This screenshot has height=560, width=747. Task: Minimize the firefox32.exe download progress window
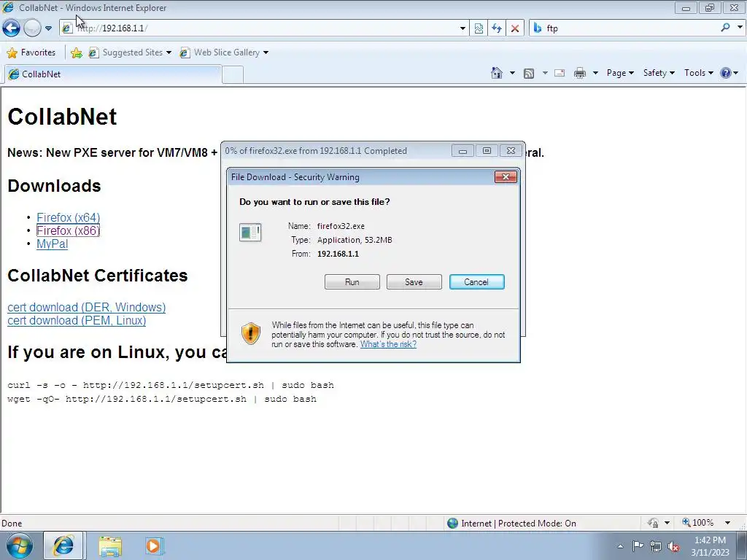462,151
